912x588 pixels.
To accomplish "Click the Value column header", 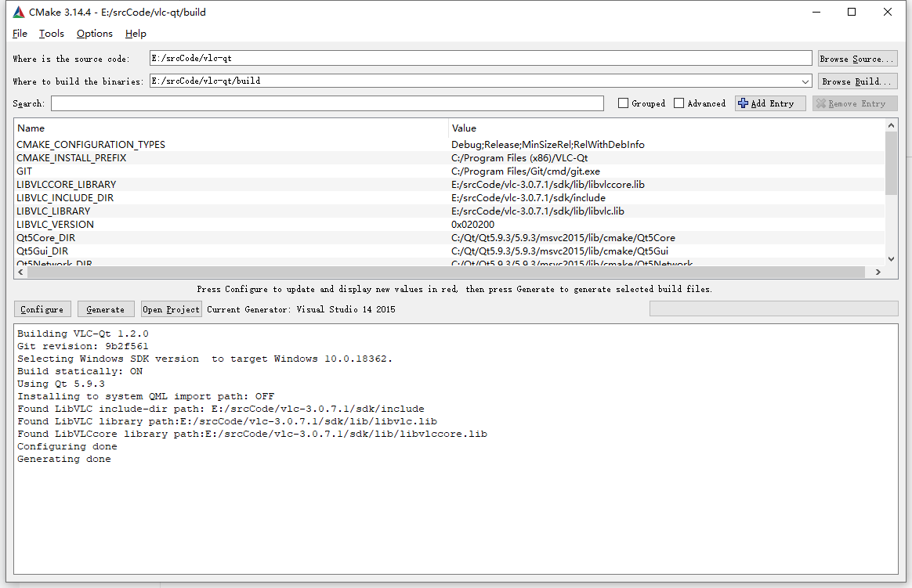I will [667, 128].
